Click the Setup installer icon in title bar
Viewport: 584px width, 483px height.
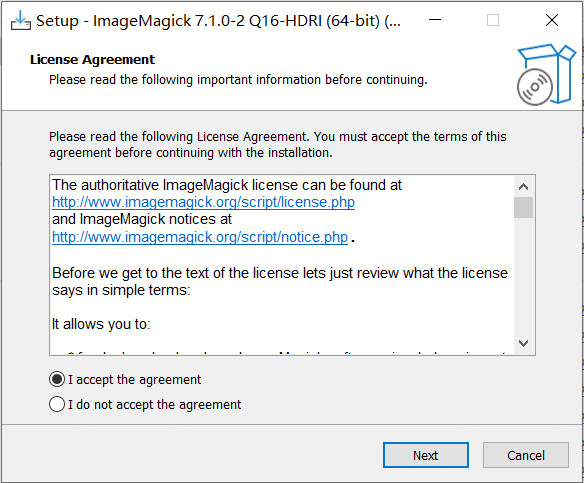tap(20, 20)
